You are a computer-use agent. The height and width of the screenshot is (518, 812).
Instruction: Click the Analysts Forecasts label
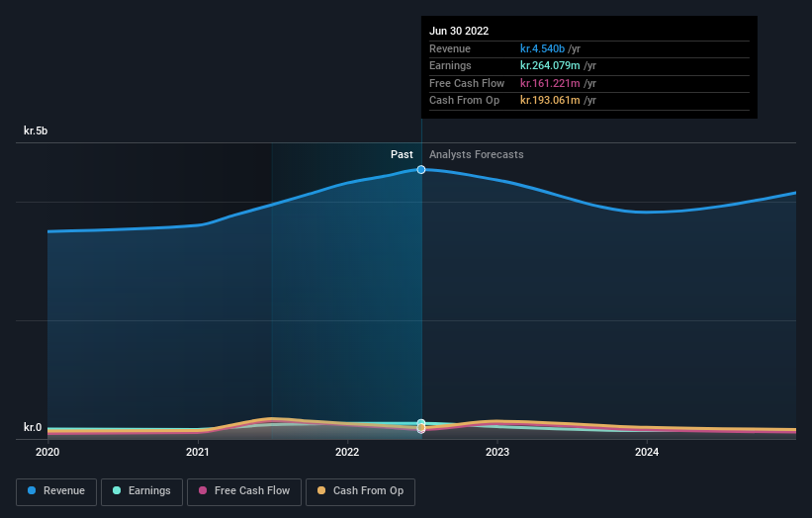[477, 154]
